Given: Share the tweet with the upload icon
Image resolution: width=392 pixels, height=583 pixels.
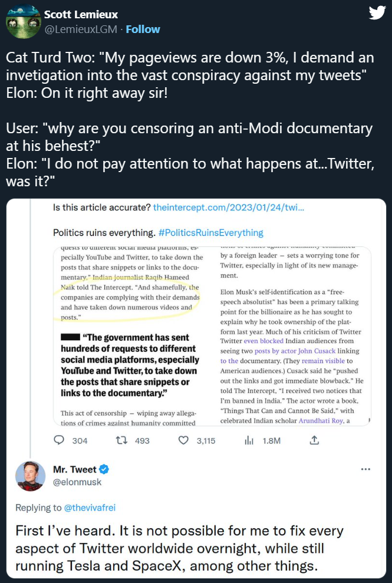Looking at the screenshot, I should [314, 440].
